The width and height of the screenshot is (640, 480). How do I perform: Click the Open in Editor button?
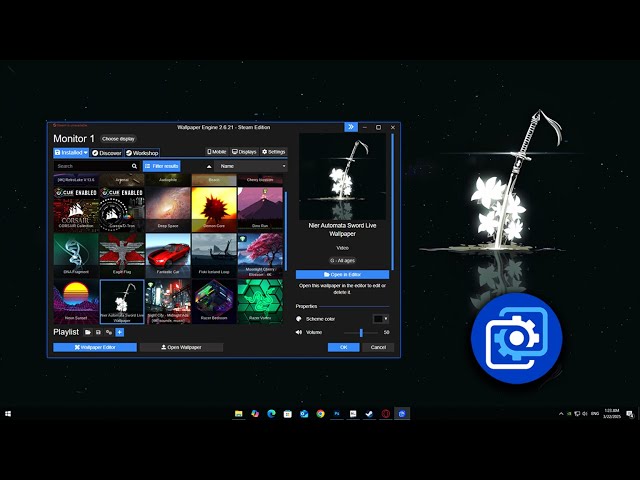(342, 275)
